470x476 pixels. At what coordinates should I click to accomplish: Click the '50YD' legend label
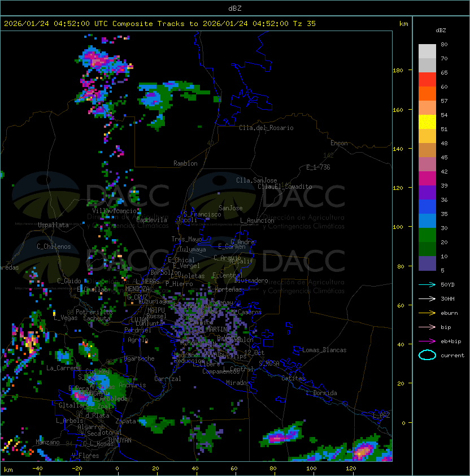tap(447, 284)
